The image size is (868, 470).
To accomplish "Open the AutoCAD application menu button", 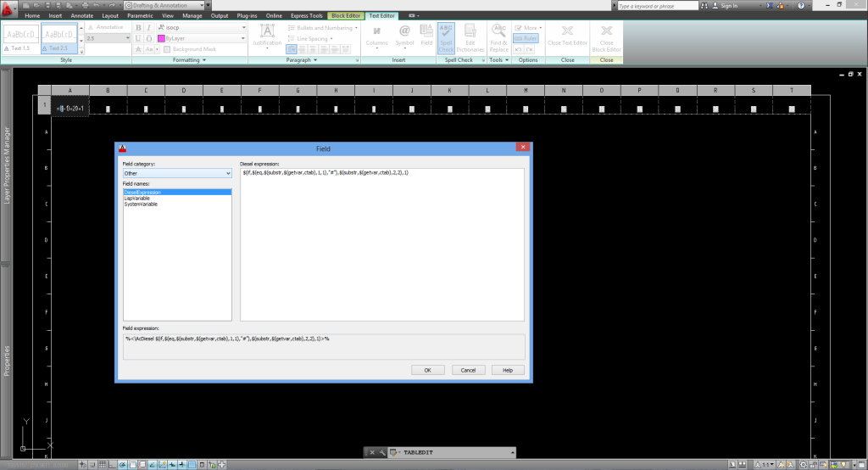I will [x=8, y=8].
